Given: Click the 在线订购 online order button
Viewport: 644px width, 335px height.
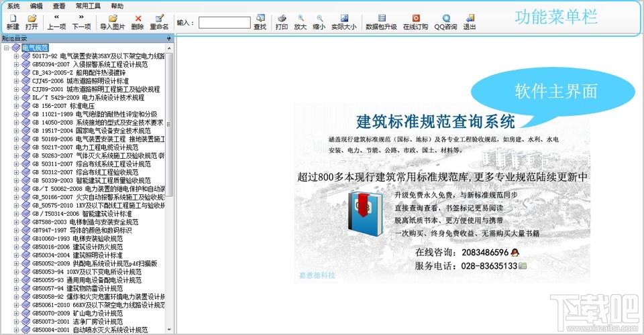Looking at the screenshot, I should point(415,21).
